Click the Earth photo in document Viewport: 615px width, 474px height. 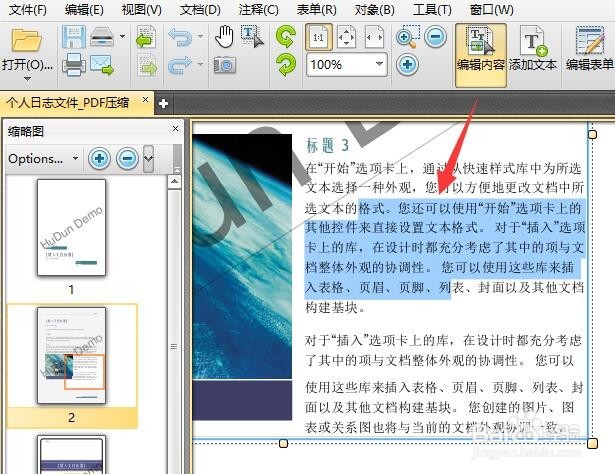click(x=242, y=256)
